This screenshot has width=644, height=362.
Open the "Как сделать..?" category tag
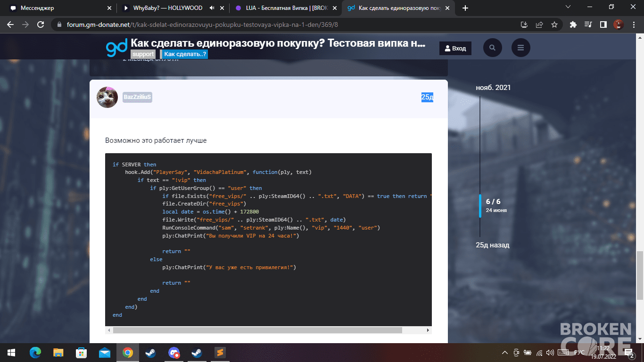tap(186, 54)
